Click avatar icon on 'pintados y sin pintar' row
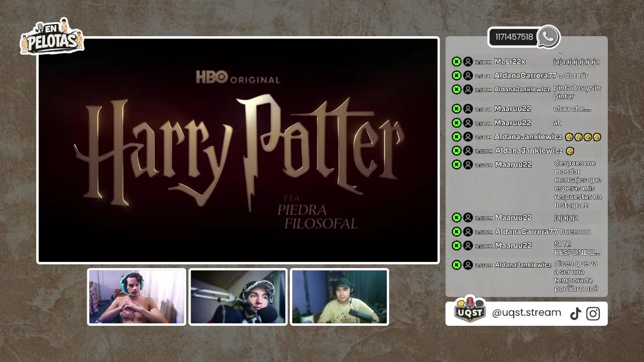 [x=468, y=89]
